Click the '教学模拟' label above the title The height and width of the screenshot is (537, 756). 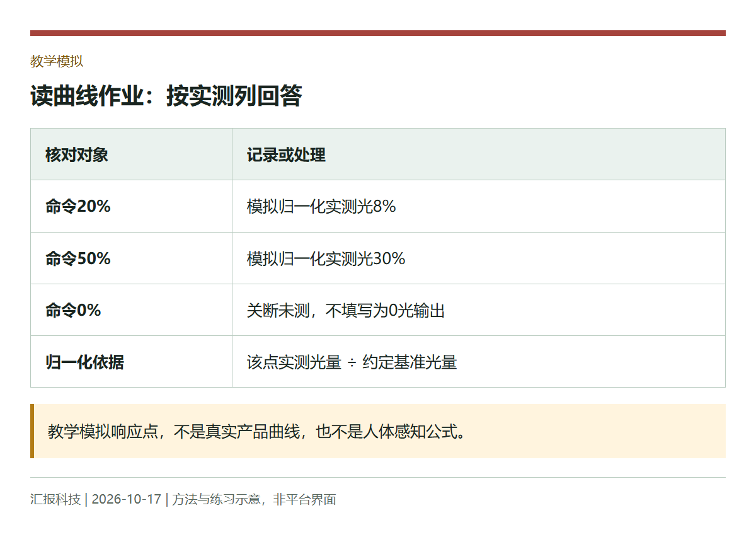(x=57, y=61)
